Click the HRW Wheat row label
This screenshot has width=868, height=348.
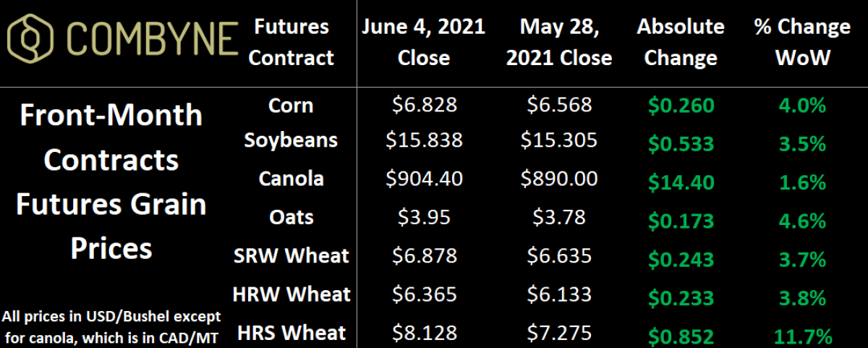click(x=291, y=294)
